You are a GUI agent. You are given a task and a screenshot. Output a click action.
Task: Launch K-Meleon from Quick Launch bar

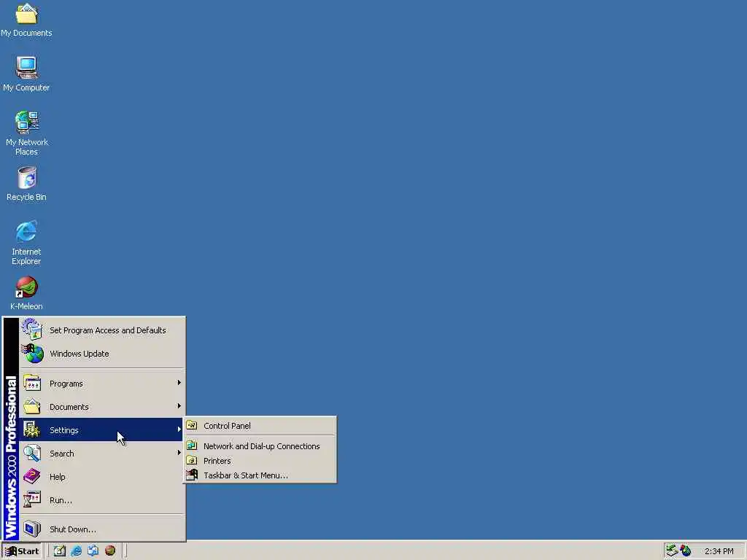point(110,551)
